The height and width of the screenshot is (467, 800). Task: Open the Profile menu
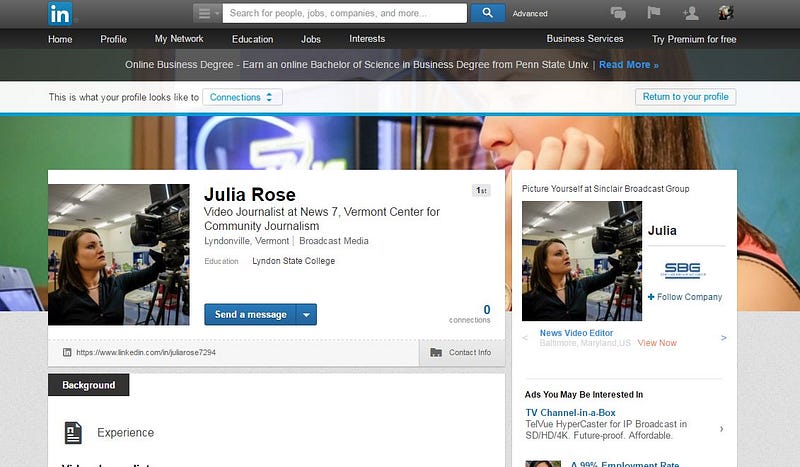coord(113,39)
